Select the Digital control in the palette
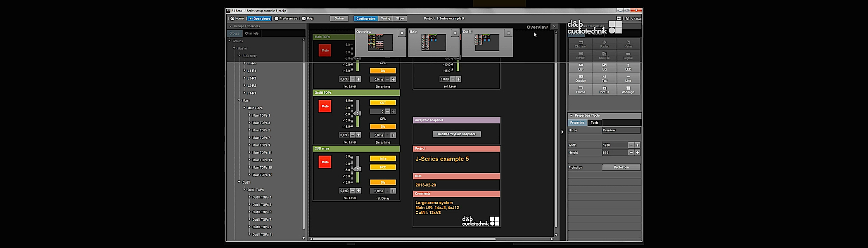 [x=628, y=56]
